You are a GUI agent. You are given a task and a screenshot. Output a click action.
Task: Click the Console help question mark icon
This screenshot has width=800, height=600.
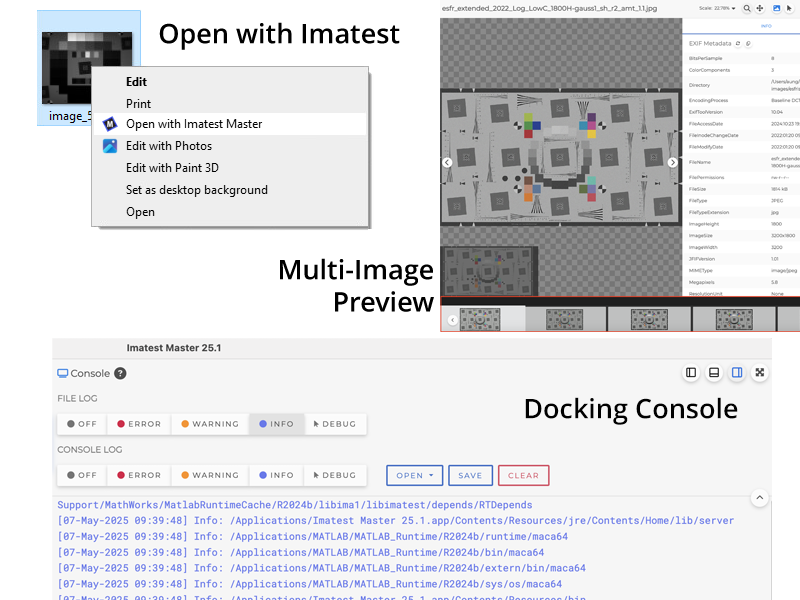(x=120, y=373)
